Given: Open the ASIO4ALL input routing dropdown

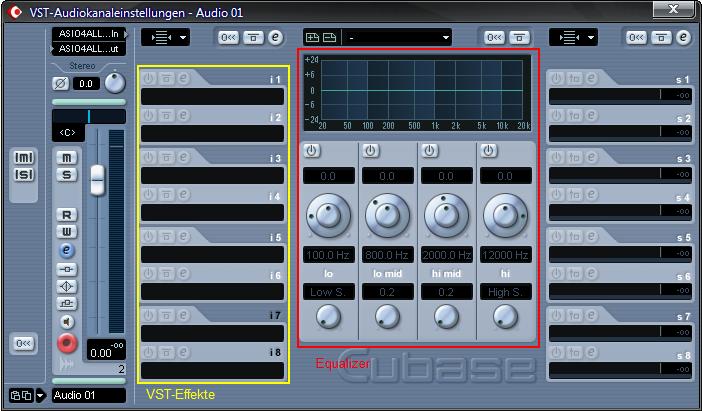Looking at the screenshot, I should pos(89,34).
